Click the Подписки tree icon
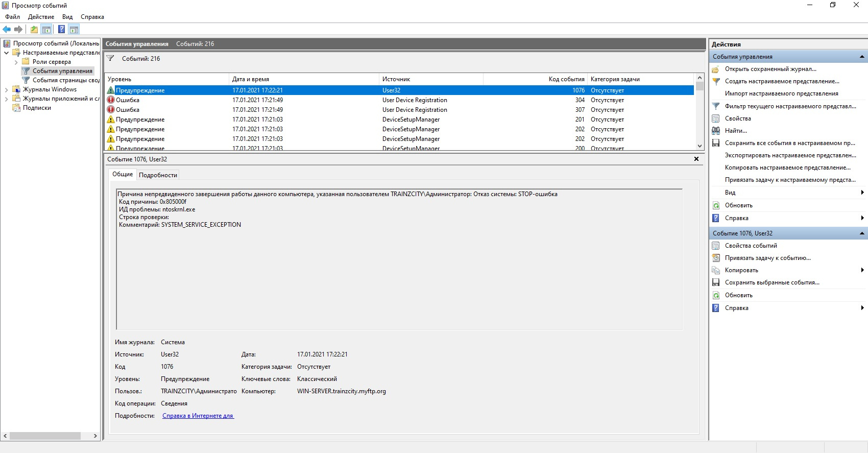 (x=16, y=108)
